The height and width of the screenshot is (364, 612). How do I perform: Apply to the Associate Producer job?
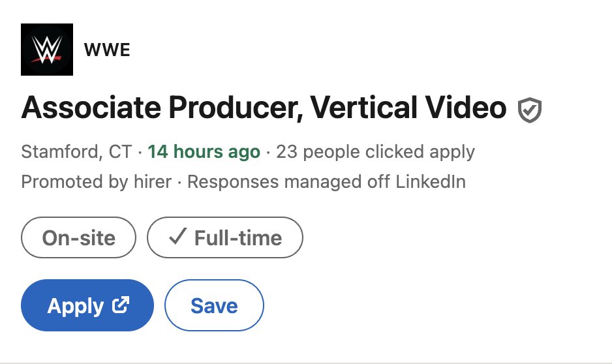(x=87, y=305)
